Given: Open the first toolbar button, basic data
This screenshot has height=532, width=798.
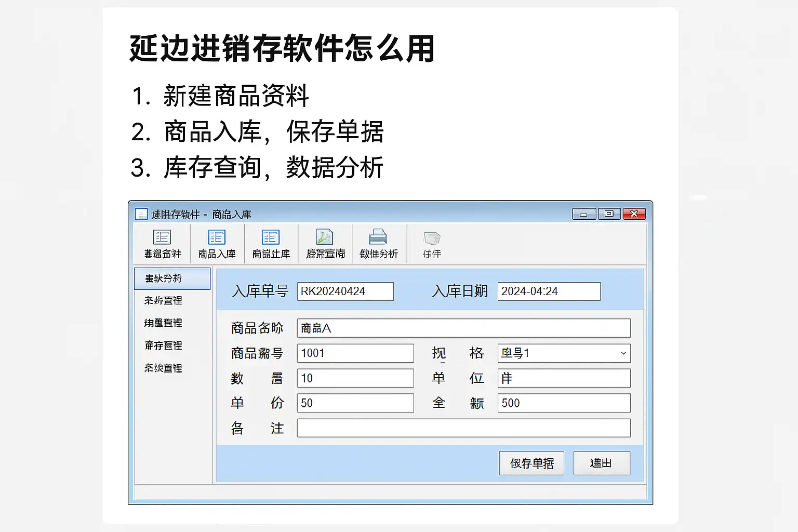Looking at the screenshot, I should pos(163,244).
